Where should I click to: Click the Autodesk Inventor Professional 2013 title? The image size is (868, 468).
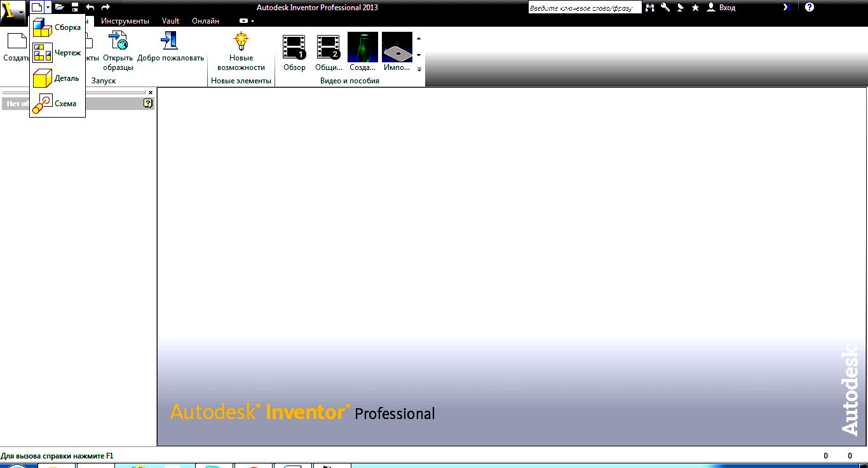(x=317, y=8)
